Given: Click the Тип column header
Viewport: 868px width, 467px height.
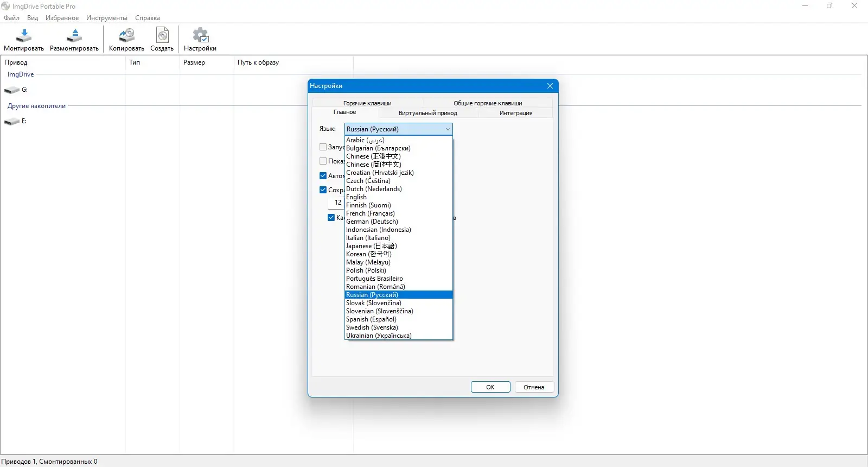Looking at the screenshot, I should pyautogui.click(x=152, y=62).
